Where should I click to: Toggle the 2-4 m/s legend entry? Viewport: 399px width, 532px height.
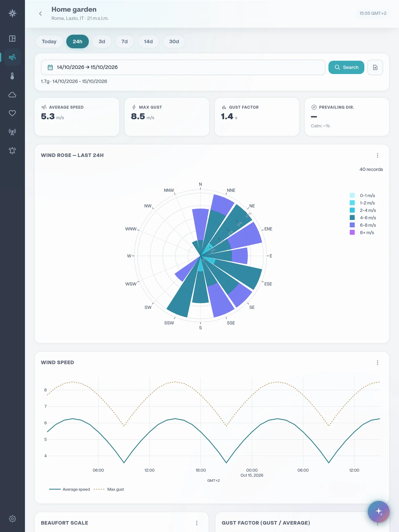(363, 210)
